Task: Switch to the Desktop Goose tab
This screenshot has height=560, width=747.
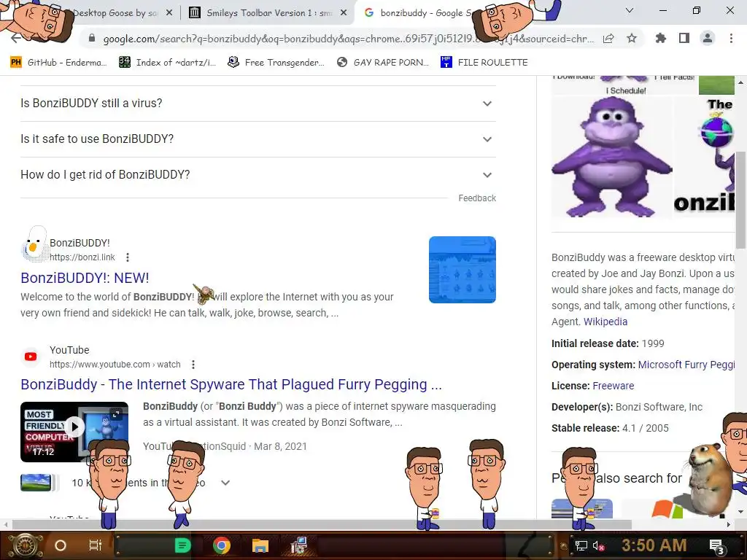Action: point(117,13)
